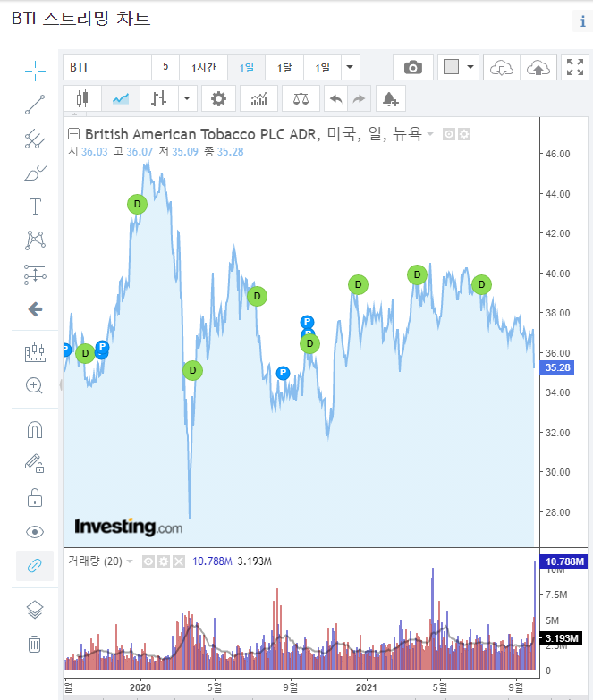Select the 1달 interval

point(284,67)
